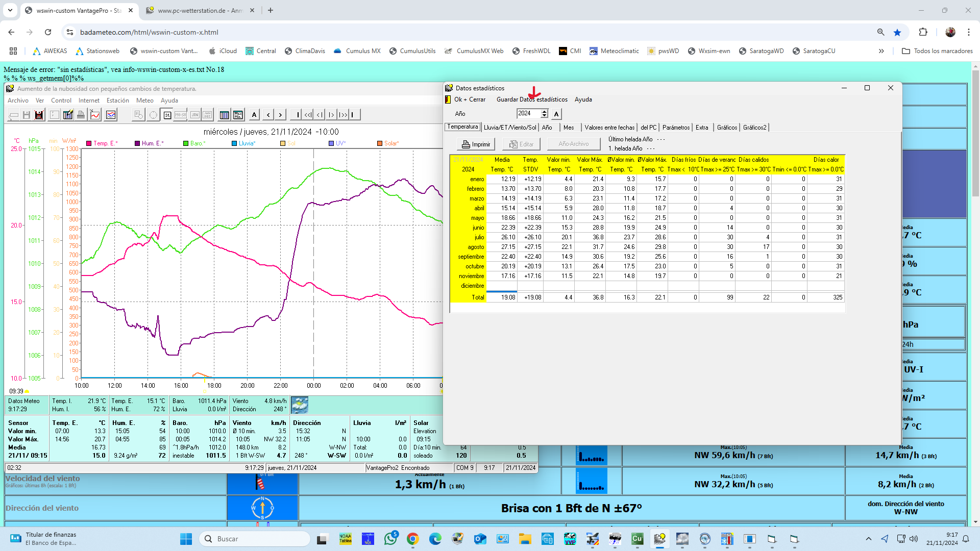Open the Max/Min table toolbar icon
This screenshot has height=551, width=980.
(x=238, y=115)
